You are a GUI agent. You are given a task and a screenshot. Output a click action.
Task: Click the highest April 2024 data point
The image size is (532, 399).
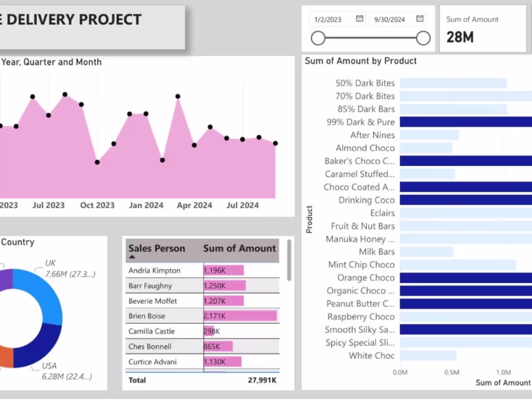pyautogui.click(x=178, y=97)
